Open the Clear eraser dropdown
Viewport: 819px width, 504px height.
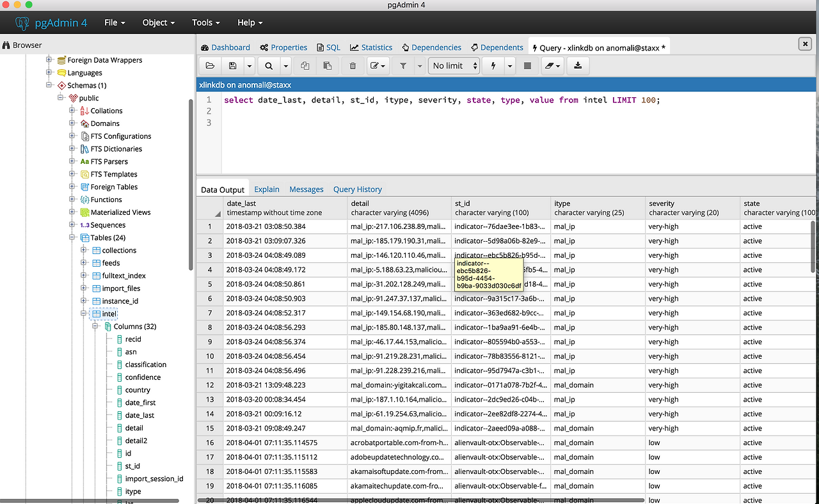[x=552, y=66]
